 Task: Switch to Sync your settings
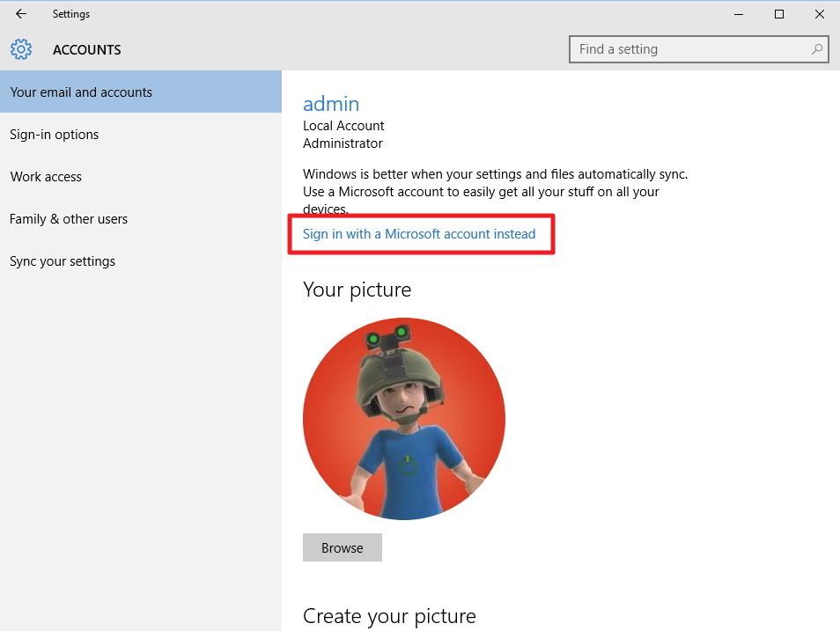tap(63, 261)
